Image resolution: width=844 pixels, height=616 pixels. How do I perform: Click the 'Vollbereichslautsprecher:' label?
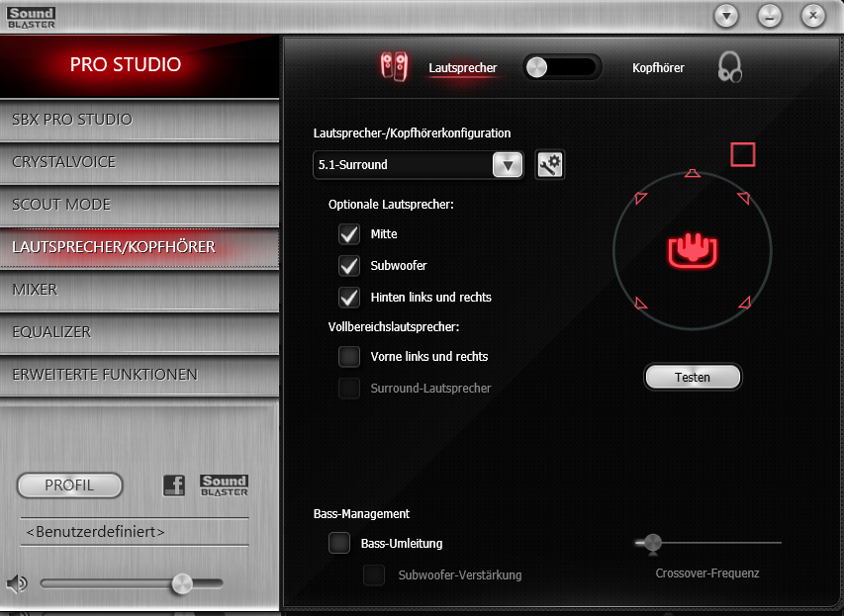394,326
